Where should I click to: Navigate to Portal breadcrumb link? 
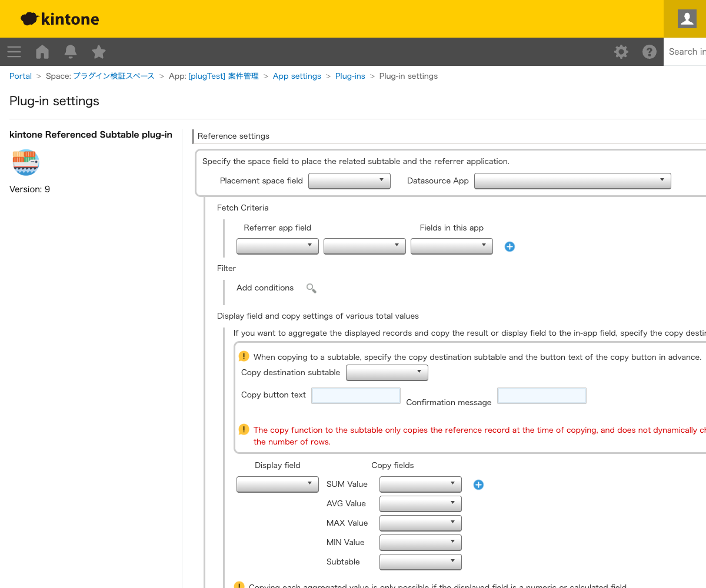tap(21, 76)
